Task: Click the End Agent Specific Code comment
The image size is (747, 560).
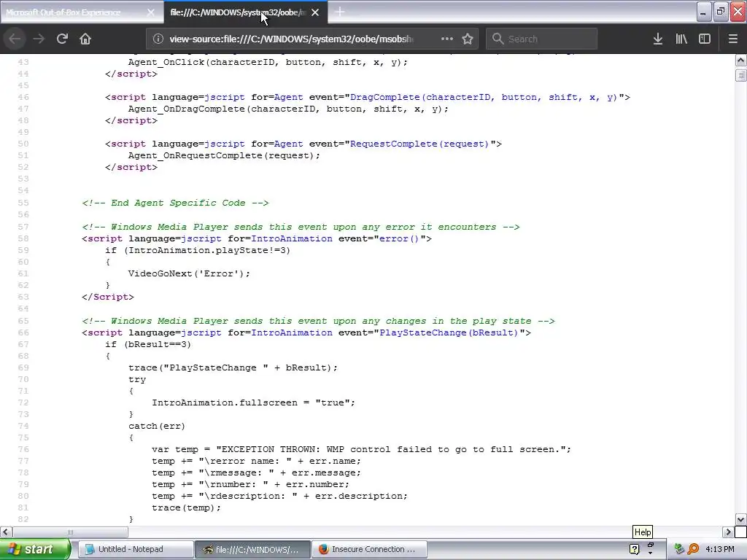Action: [x=175, y=203]
